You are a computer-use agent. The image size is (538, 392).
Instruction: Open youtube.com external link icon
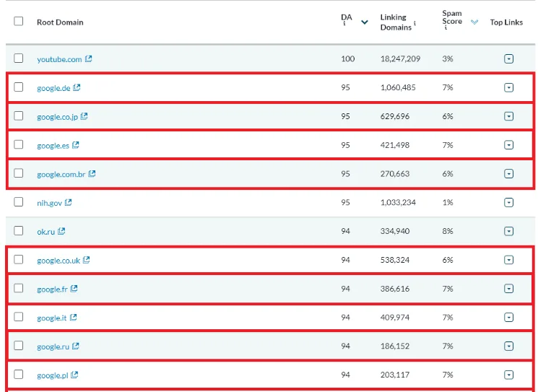click(89, 58)
